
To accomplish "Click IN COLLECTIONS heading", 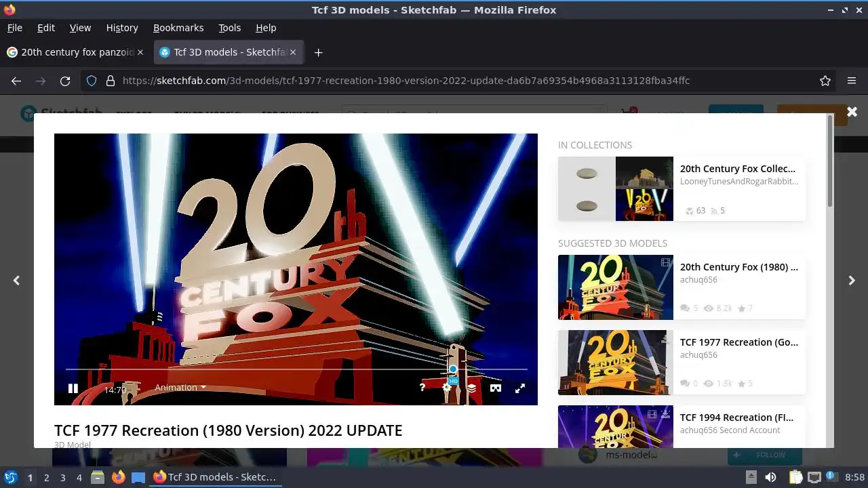I will pos(595,145).
